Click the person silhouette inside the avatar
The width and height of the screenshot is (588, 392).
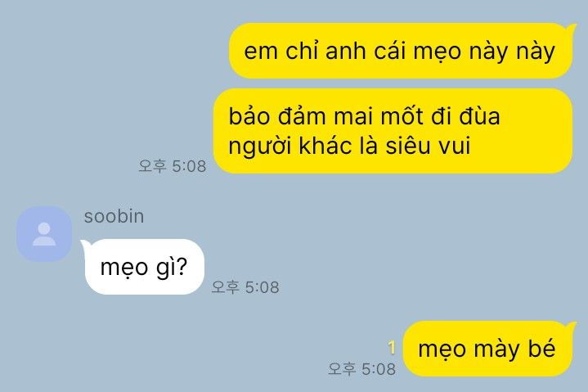click(x=44, y=234)
